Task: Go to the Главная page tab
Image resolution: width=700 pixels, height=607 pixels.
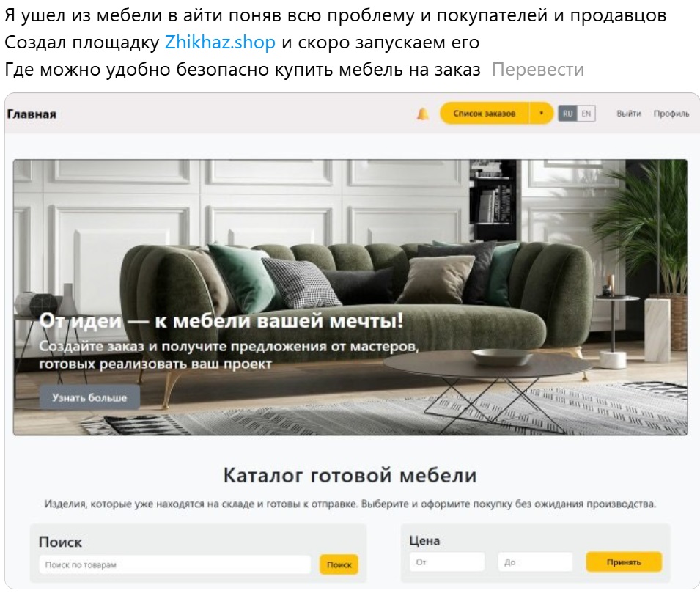Action: (32, 114)
